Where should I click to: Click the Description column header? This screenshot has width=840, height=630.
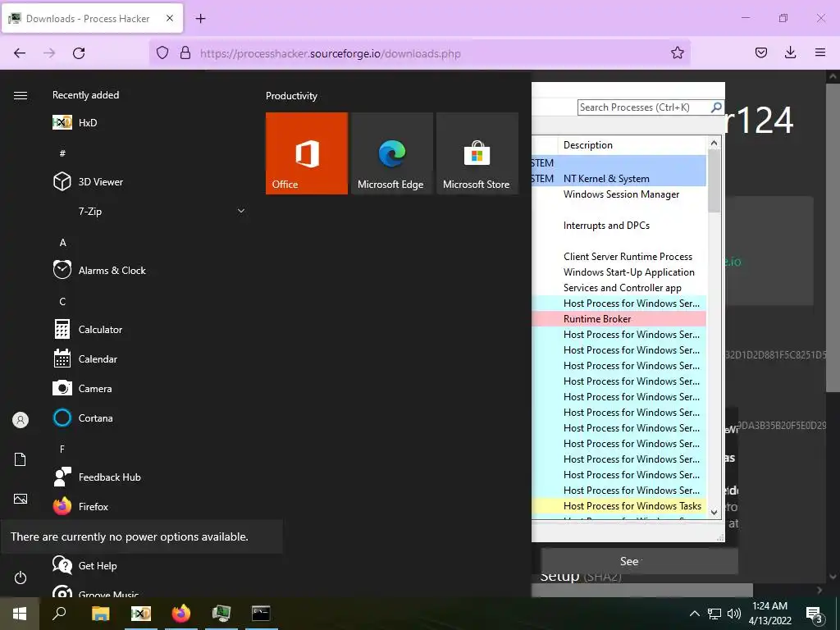pyautogui.click(x=632, y=145)
